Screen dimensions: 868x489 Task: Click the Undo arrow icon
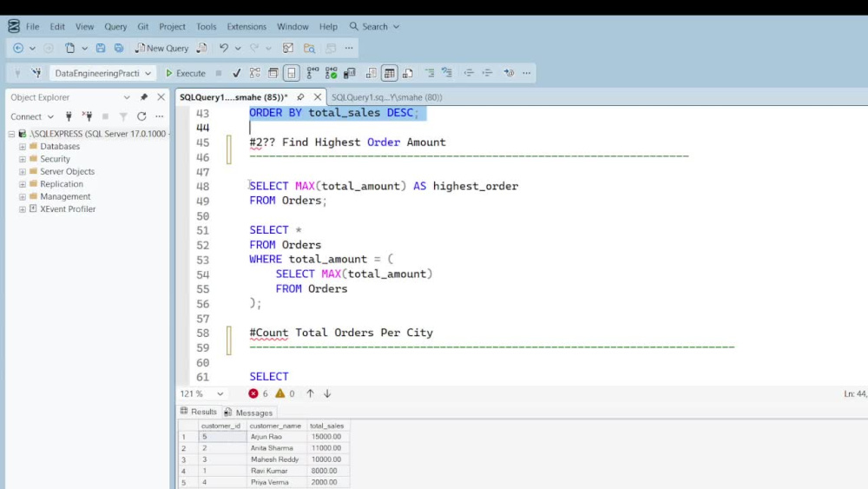224,48
